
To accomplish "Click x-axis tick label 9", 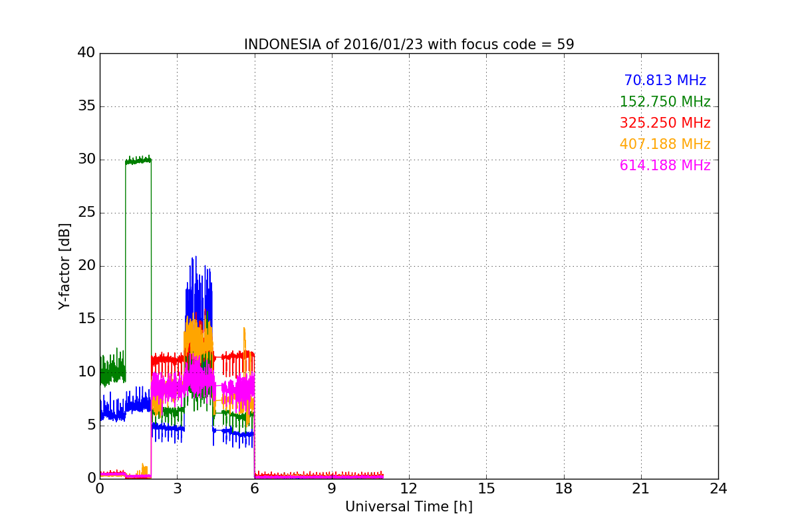I will (332, 489).
